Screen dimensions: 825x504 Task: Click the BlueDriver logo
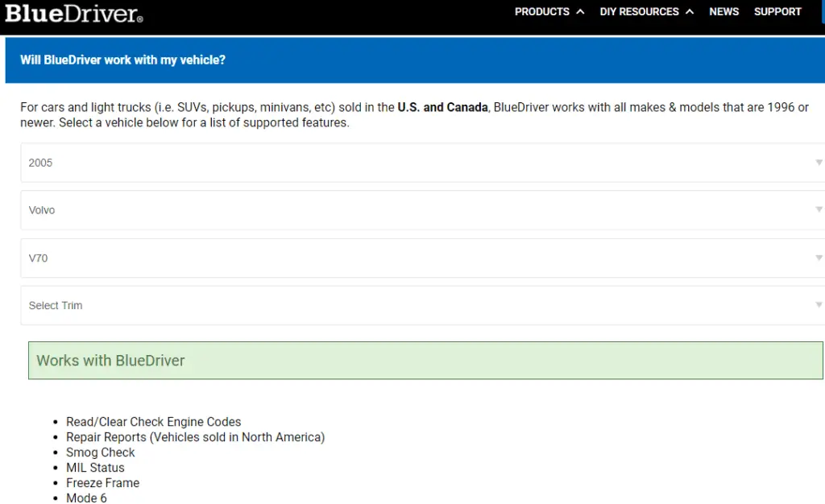(73, 13)
